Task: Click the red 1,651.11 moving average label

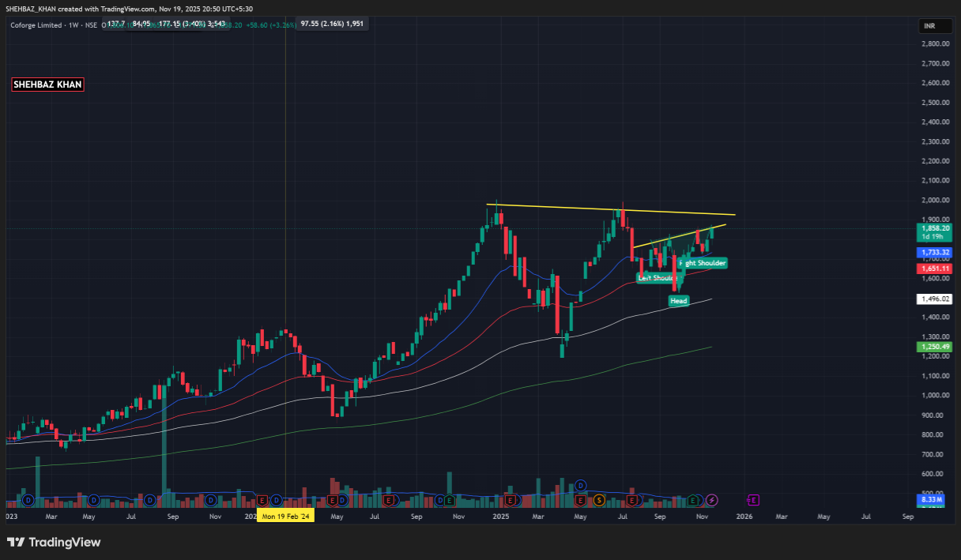Action: pos(934,269)
